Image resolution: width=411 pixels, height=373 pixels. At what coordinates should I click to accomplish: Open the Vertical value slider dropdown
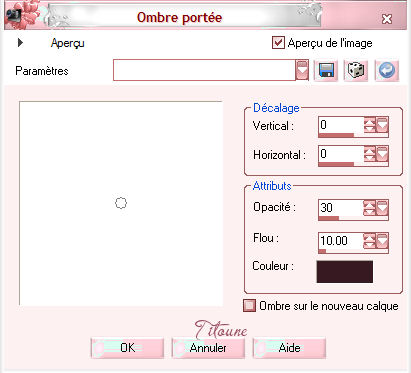pos(382,125)
